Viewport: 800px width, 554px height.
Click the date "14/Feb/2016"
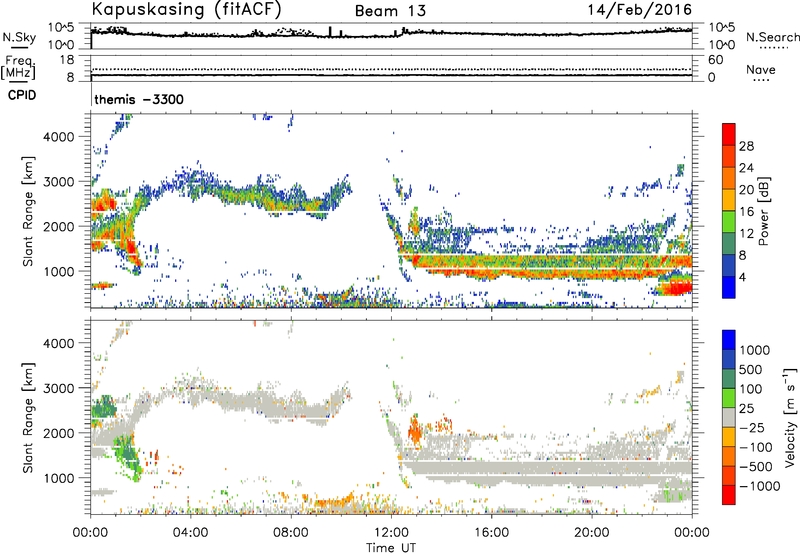click(640, 10)
